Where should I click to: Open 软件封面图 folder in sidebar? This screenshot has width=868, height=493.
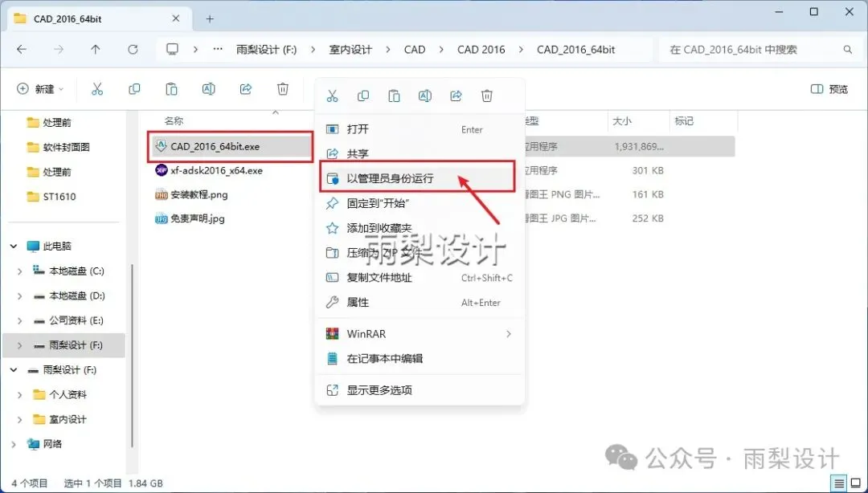coord(66,147)
